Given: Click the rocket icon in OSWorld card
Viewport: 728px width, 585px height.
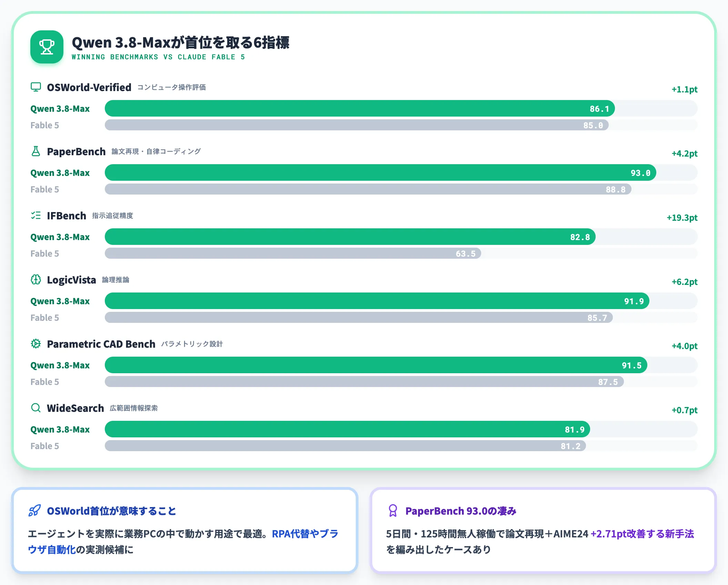Looking at the screenshot, I should (34, 510).
